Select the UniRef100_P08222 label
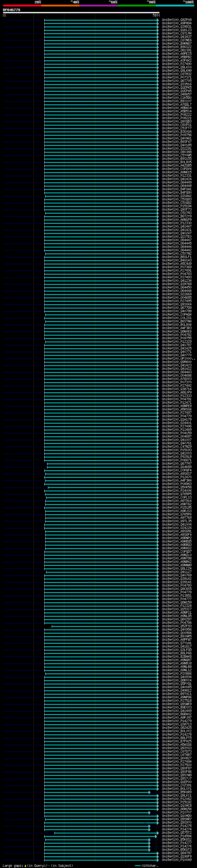Screen dimensions: 197x868 coord(176,115)
